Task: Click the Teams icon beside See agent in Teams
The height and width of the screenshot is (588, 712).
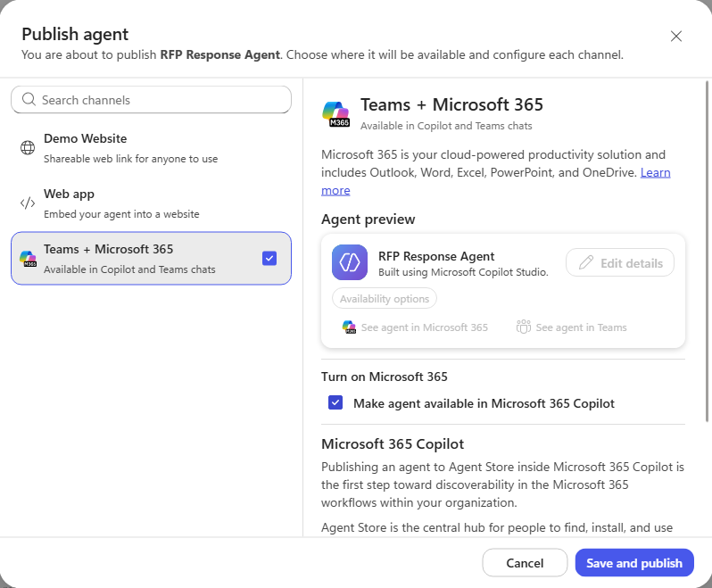Action: (524, 327)
